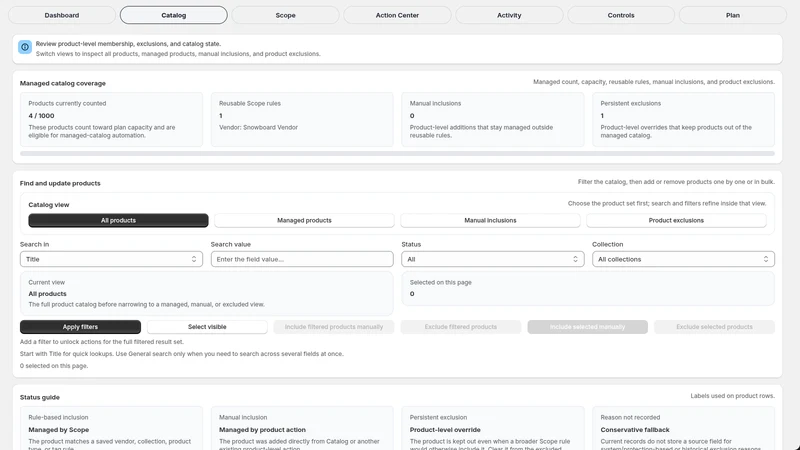This screenshot has width=800, height=450.
Task: Click the 'Managed by product action' label
Action: (262, 430)
